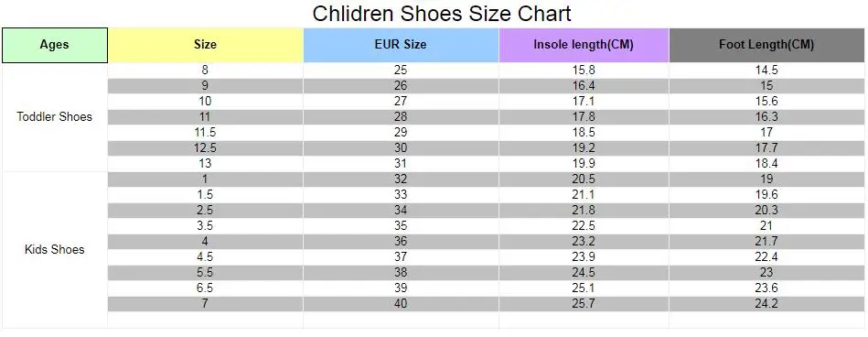
Task: Click the Children Shoes Size Chart title
Action: coord(441,14)
